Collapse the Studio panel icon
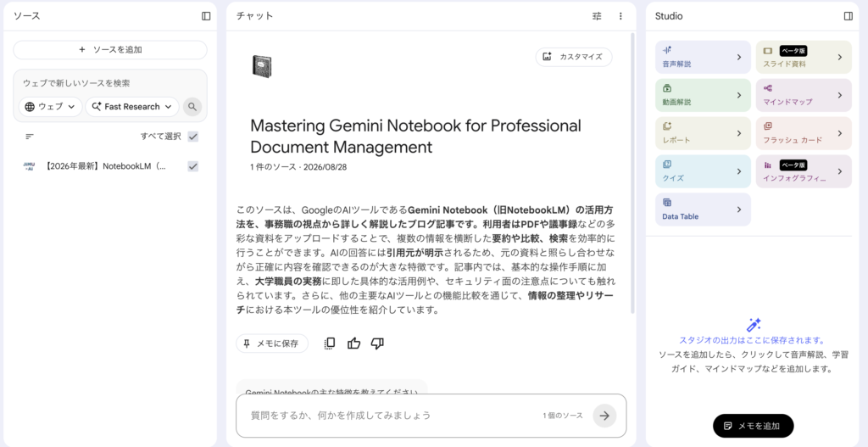This screenshot has height=447, width=868. tap(848, 16)
